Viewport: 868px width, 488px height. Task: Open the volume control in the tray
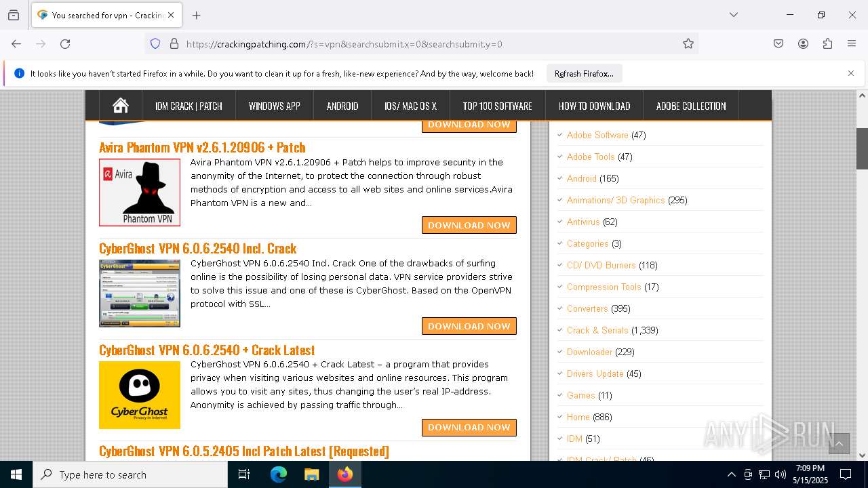[x=781, y=474]
